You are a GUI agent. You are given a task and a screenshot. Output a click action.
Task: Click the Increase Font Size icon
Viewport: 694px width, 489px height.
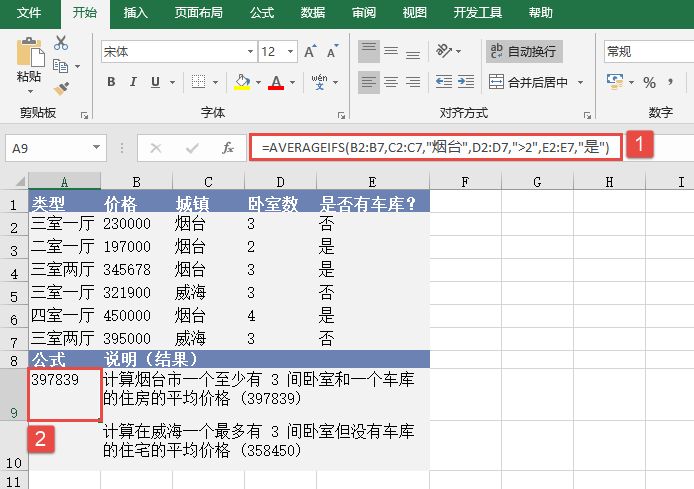[310, 51]
